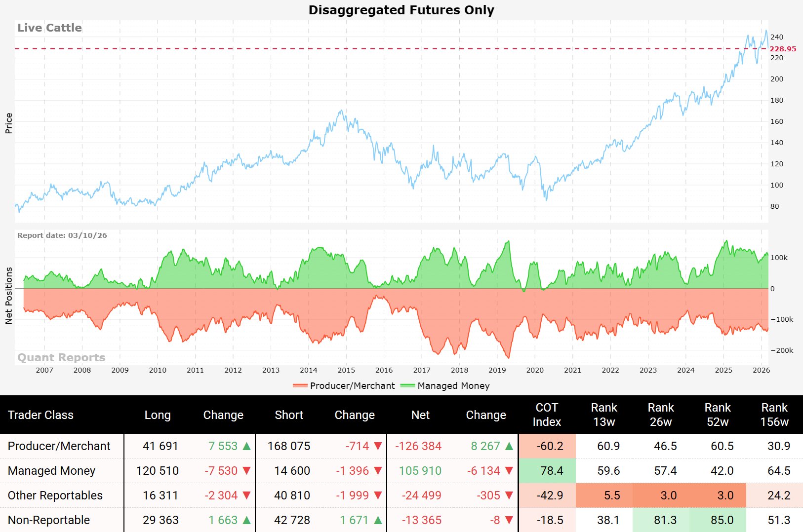Click the Short column header

pyautogui.click(x=289, y=415)
